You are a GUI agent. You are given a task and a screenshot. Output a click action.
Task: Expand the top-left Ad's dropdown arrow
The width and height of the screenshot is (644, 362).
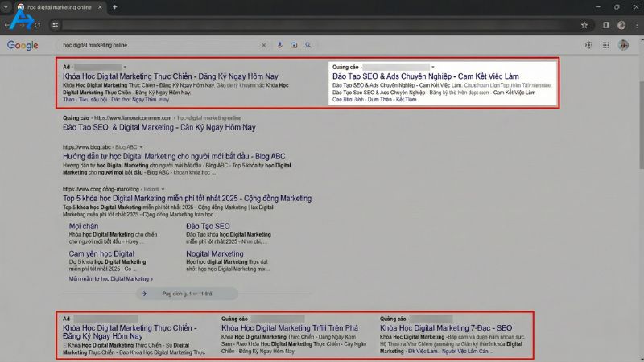tap(125, 67)
